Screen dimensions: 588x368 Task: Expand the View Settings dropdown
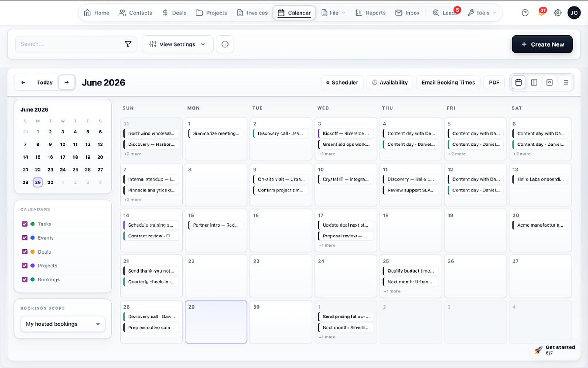point(177,44)
